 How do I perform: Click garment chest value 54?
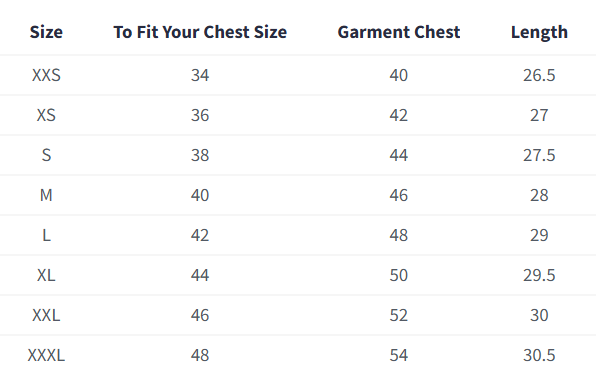pyautogui.click(x=399, y=355)
